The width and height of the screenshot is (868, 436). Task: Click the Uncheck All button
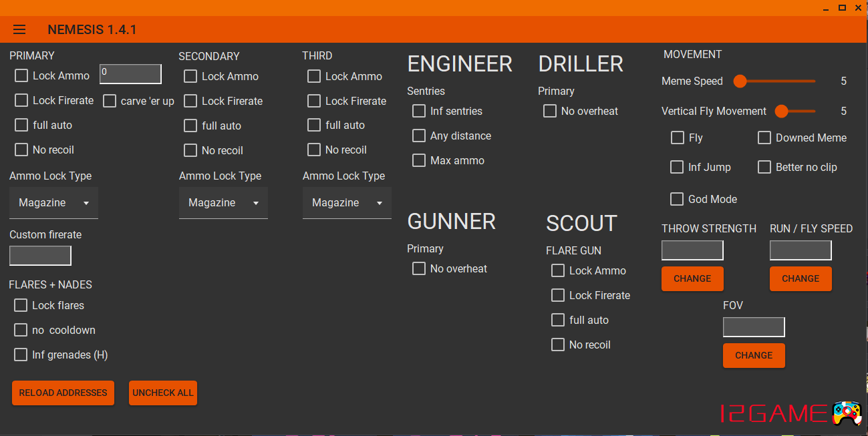click(163, 393)
